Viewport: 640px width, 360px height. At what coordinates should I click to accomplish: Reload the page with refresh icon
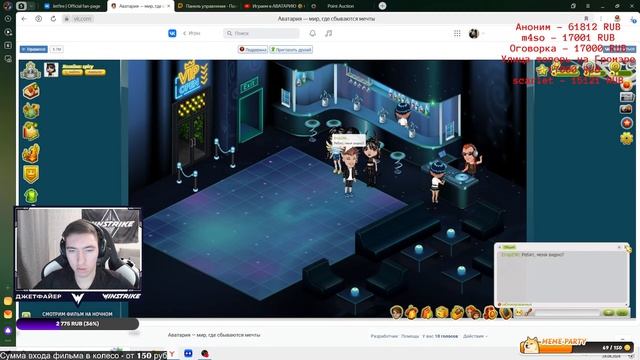tap(53, 19)
